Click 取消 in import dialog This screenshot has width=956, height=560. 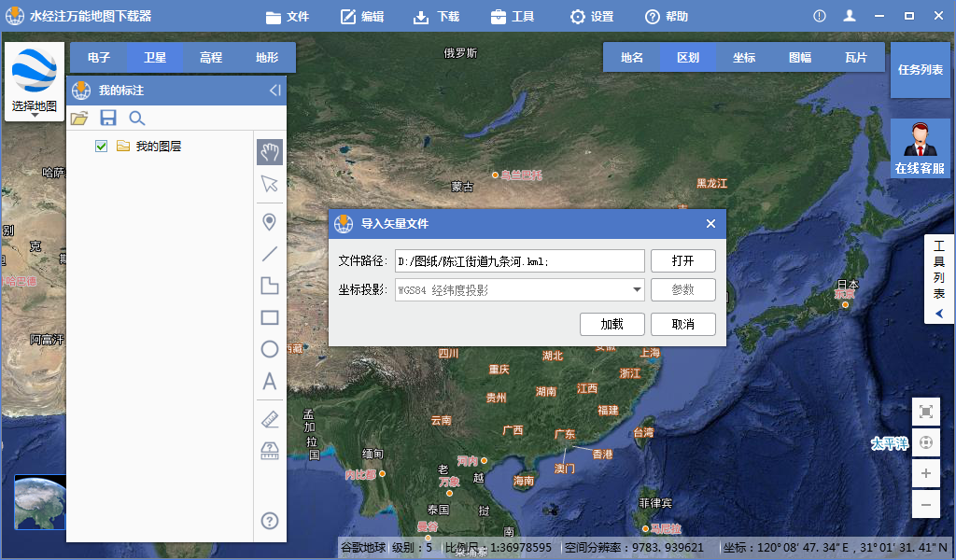coord(682,324)
